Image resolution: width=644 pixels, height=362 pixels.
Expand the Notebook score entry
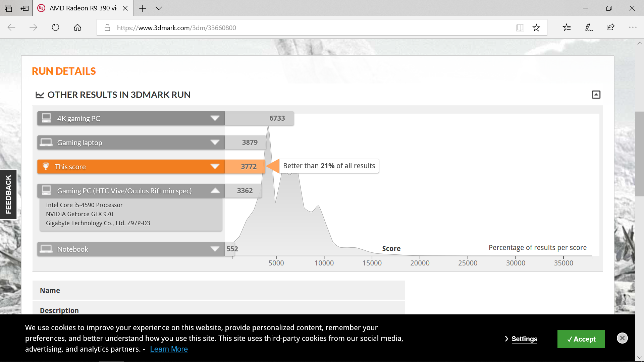[215, 249]
